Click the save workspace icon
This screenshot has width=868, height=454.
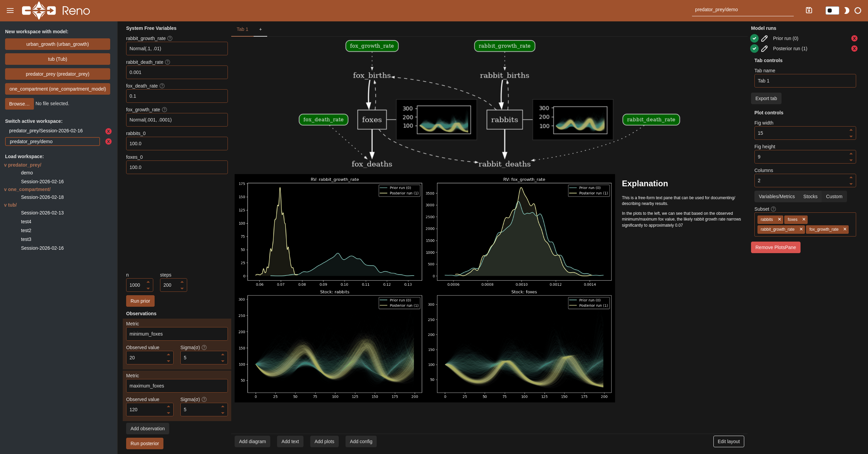[809, 10]
